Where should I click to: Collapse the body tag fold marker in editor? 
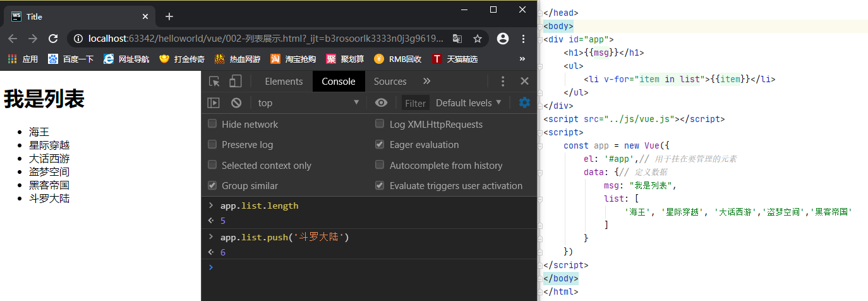coord(540,26)
